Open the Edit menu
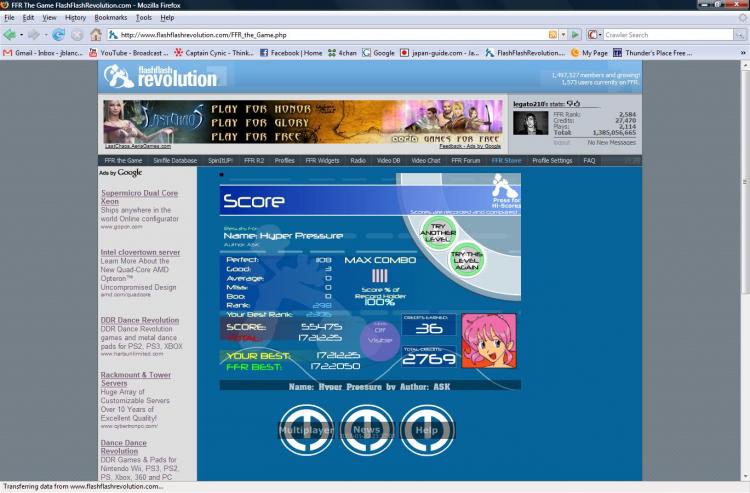750x493 pixels. point(28,18)
